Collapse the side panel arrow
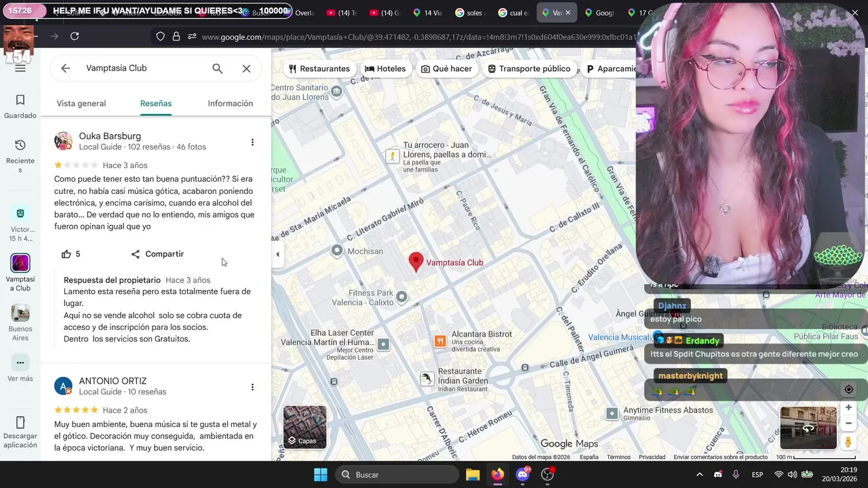 point(277,255)
